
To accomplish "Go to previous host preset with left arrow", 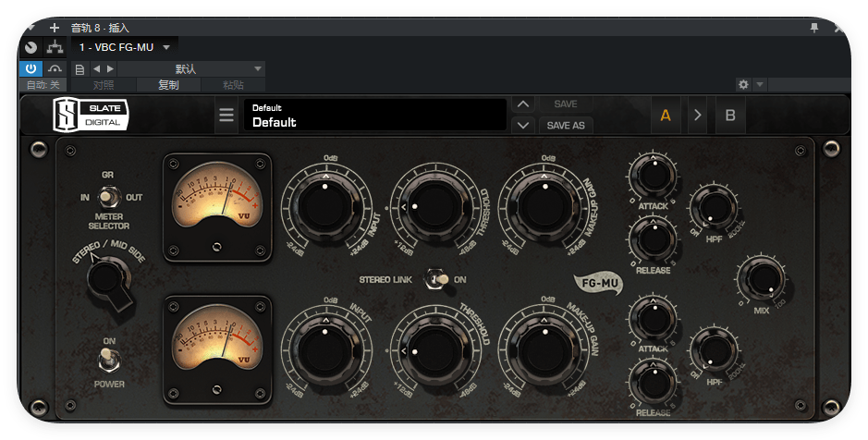I will pos(97,68).
